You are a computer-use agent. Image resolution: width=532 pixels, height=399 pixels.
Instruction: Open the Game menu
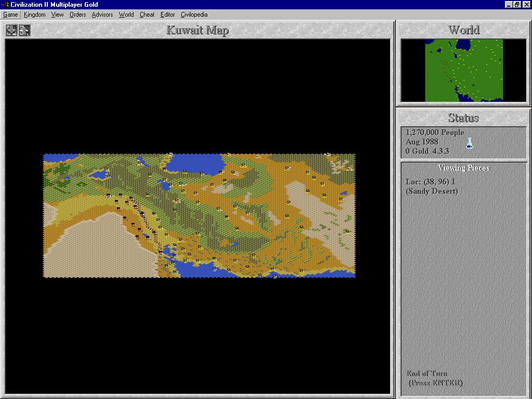pos(10,15)
